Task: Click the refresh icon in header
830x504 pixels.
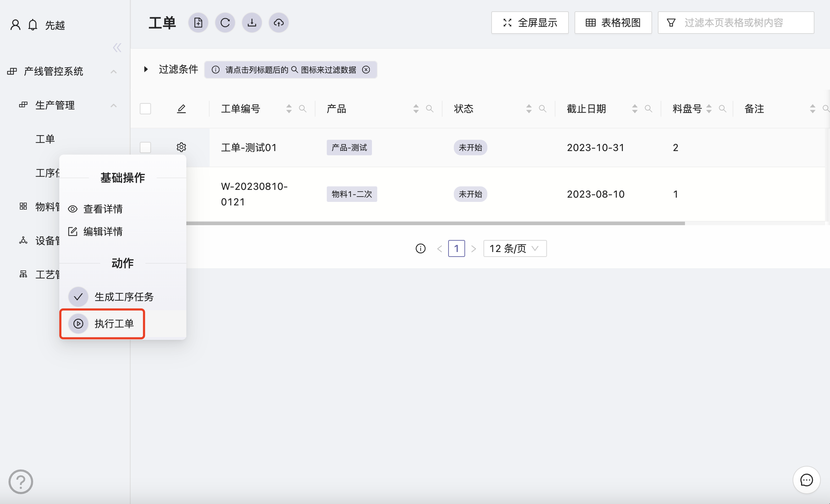Action: coord(225,23)
